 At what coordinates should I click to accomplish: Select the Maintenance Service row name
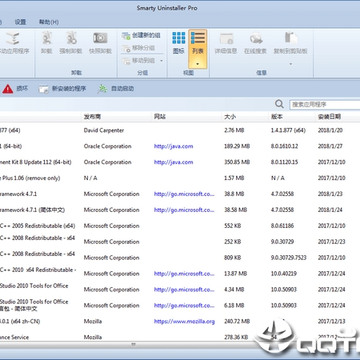(x=15, y=337)
